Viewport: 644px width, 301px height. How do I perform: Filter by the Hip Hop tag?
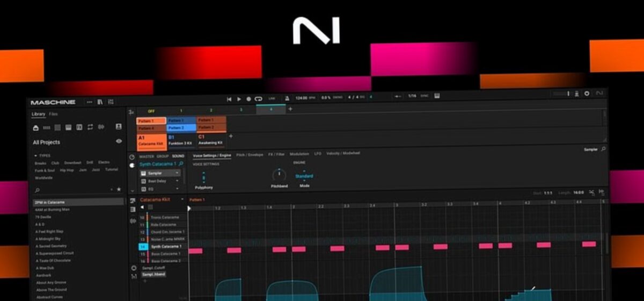coord(67,170)
